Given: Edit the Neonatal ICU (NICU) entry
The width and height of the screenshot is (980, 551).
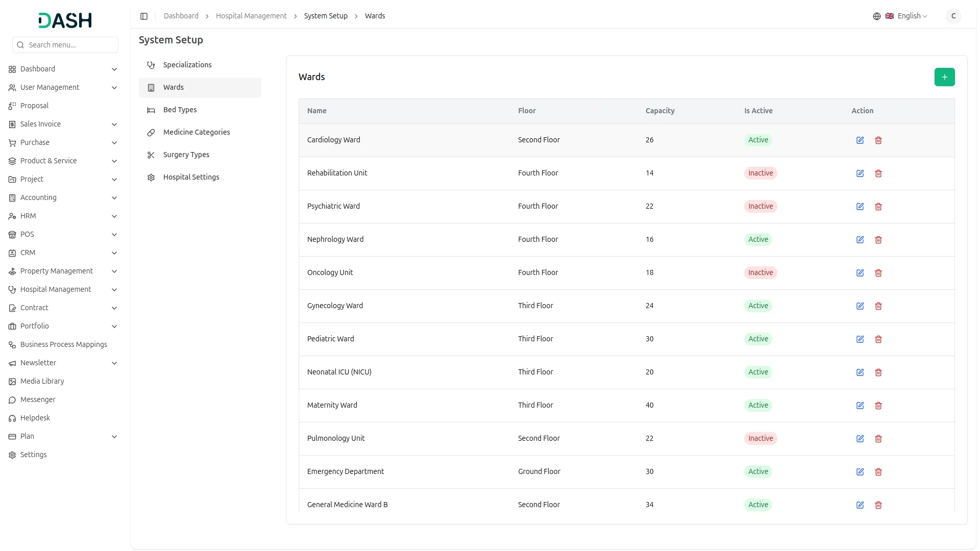Looking at the screenshot, I should (860, 372).
